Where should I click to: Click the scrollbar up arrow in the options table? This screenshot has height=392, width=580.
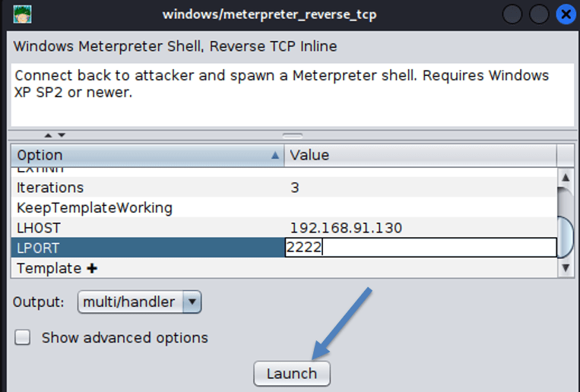tap(565, 177)
